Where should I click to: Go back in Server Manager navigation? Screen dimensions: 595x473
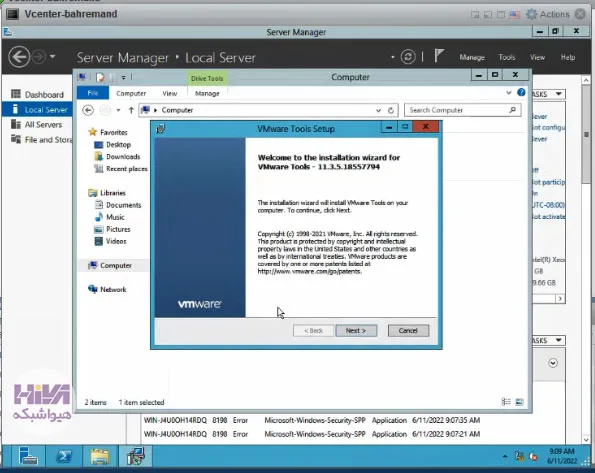[x=19, y=57]
